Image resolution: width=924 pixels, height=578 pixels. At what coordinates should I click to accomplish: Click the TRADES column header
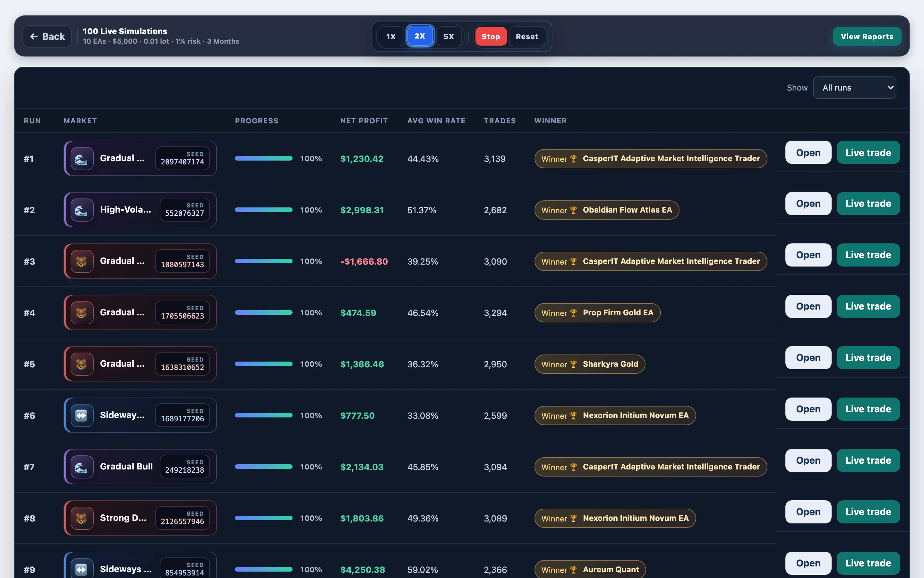coord(500,121)
